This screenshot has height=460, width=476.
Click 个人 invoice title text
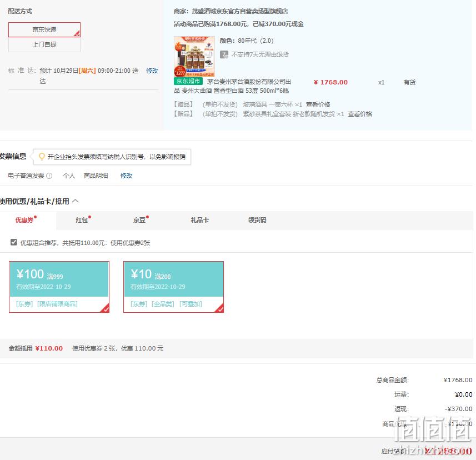69,176
